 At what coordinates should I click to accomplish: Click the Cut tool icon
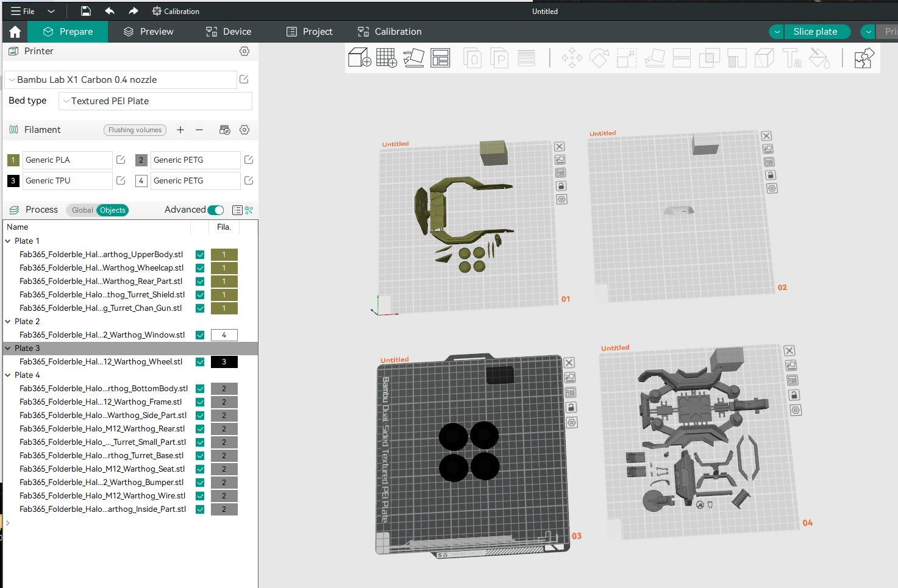(682, 58)
